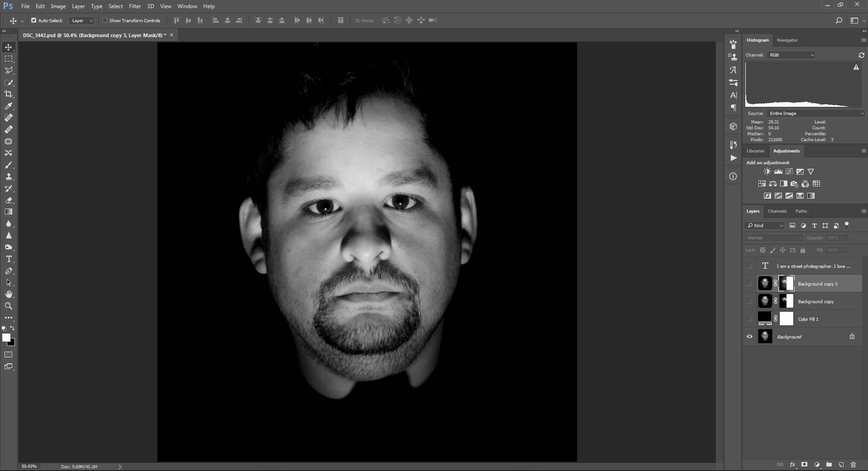Open the Auto-Select Layer dropdown
The image size is (868, 471).
tap(82, 20)
